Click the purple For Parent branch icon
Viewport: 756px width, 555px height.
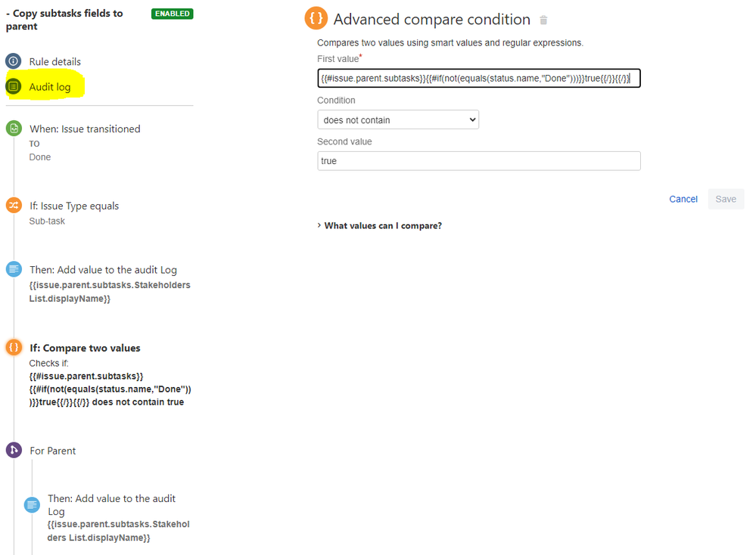(14, 450)
